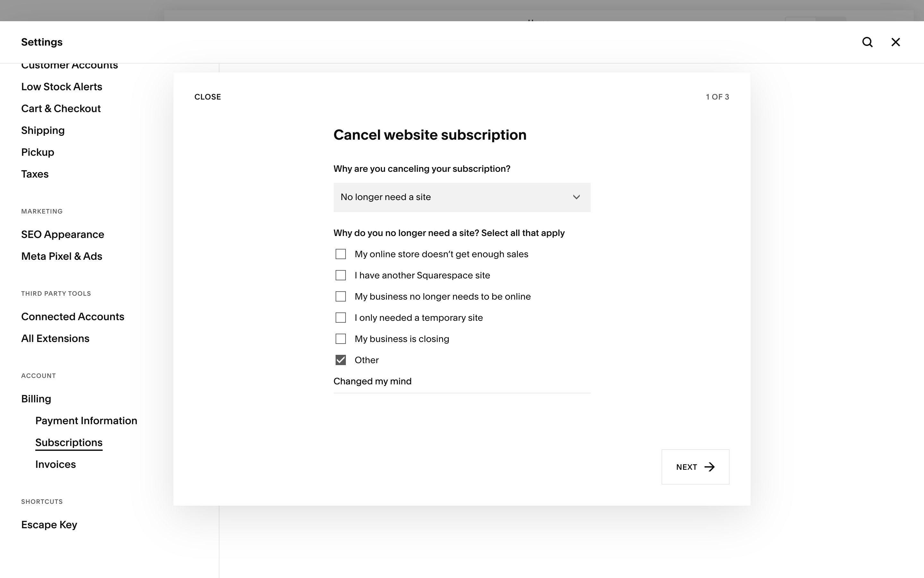Viewport: 924px width, 578px height.
Task: Open All Extensions
Action: 55,338
